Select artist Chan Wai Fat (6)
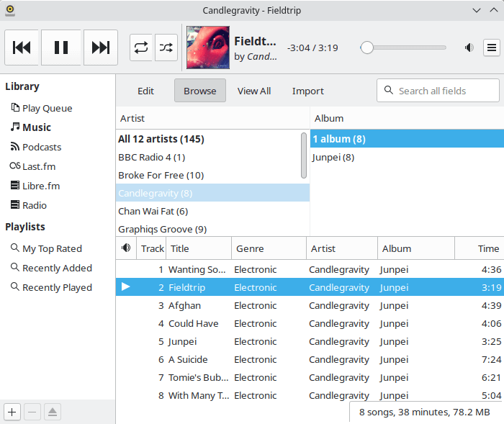The image size is (504, 424). 212,211
